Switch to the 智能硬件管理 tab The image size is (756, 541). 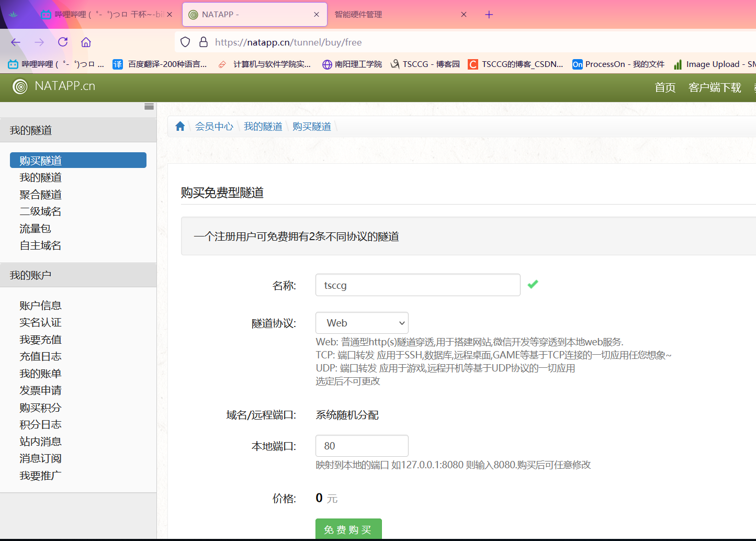point(400,15)
